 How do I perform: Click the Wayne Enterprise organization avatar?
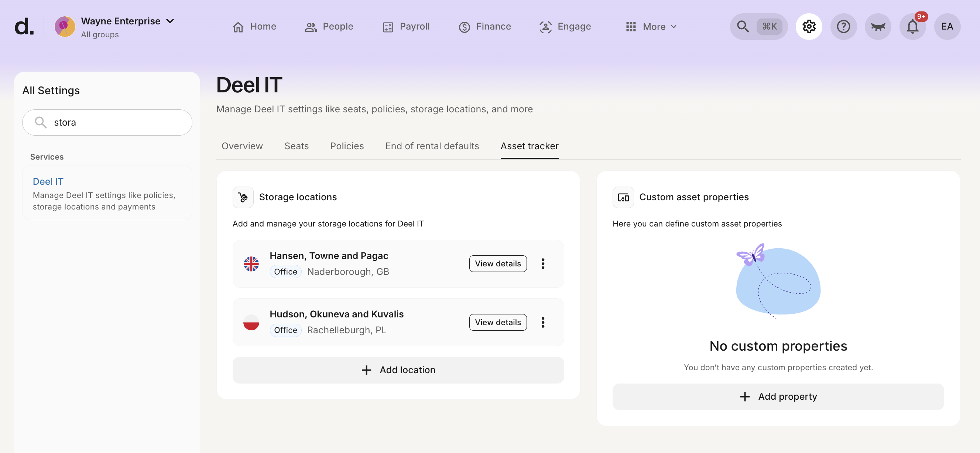pyautogui.click(x=65, y=27)
